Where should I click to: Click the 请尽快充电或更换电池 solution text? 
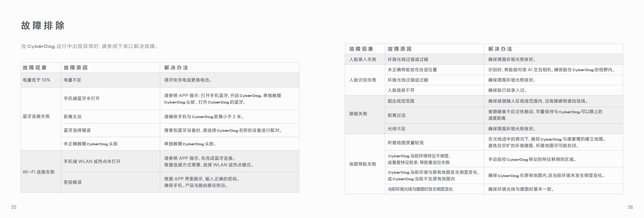pyautogui.click(x=188, y=80)
